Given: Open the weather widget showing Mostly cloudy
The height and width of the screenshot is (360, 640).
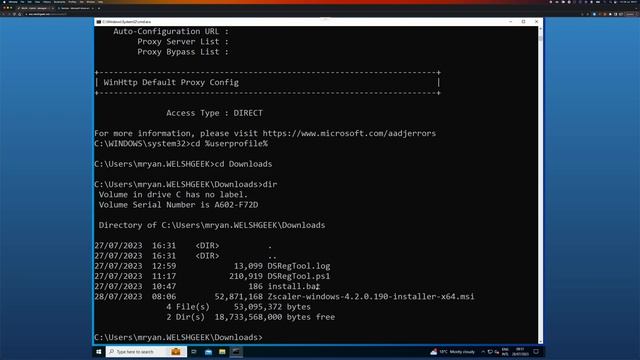Looking at the screenshot, I should 453,351.
